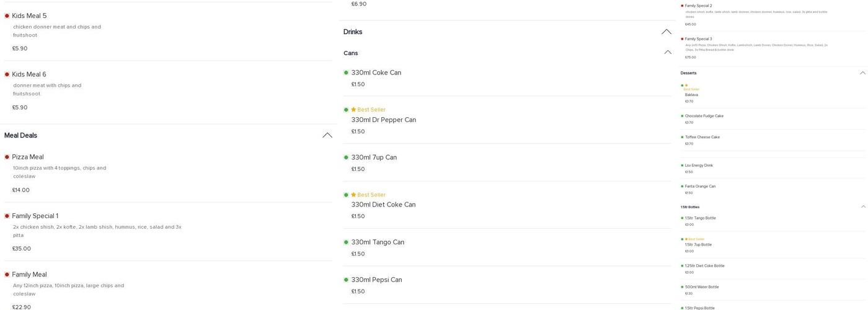Viewport: 868px width, 310px height.
Task: Collapse the Meal Deals section
Action: point(327,135)
